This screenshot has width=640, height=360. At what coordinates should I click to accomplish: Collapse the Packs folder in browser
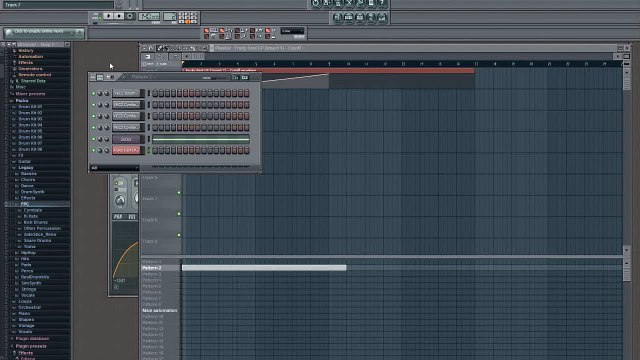(22, 101)
